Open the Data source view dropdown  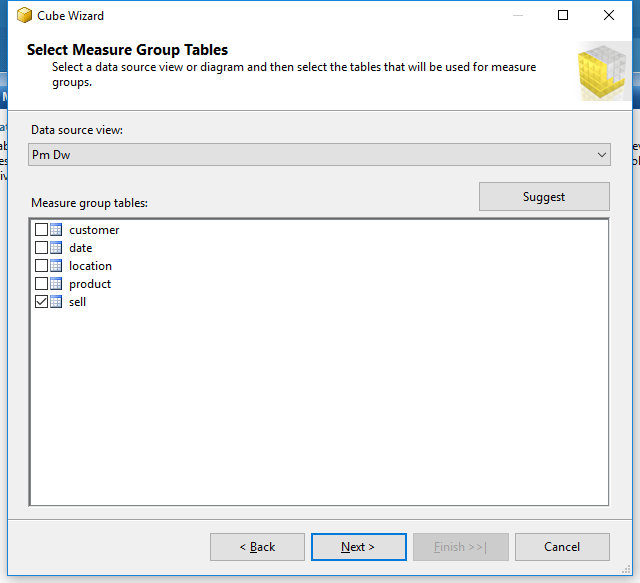pyautogui.click(x=319, y=155)
